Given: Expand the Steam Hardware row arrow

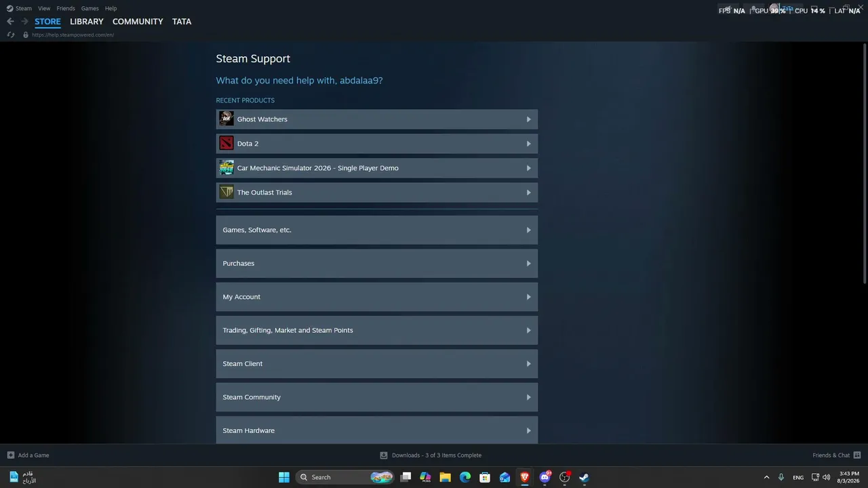Looking at the screenshot, I should [x=529, y=430].
